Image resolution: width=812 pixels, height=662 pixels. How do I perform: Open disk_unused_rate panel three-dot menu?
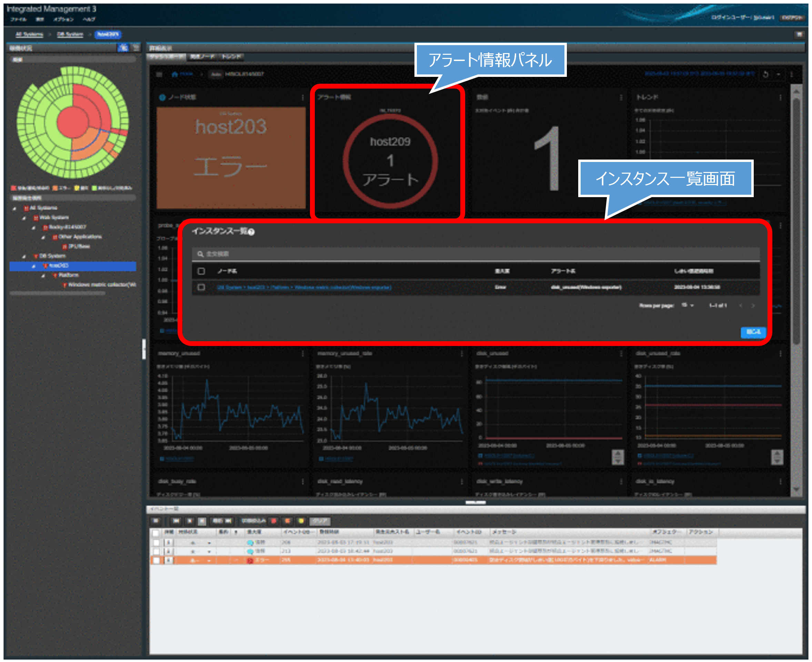click(x=781, y=354)
